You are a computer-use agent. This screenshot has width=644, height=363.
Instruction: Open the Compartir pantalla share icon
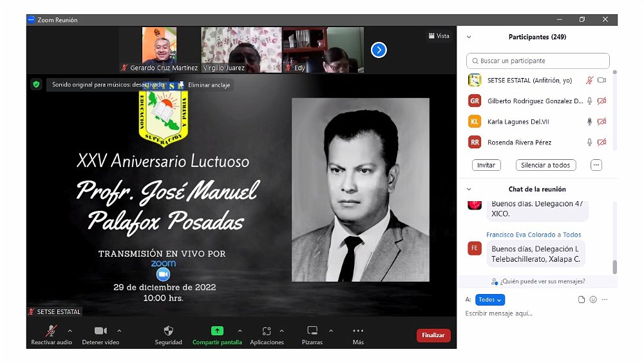217,331
